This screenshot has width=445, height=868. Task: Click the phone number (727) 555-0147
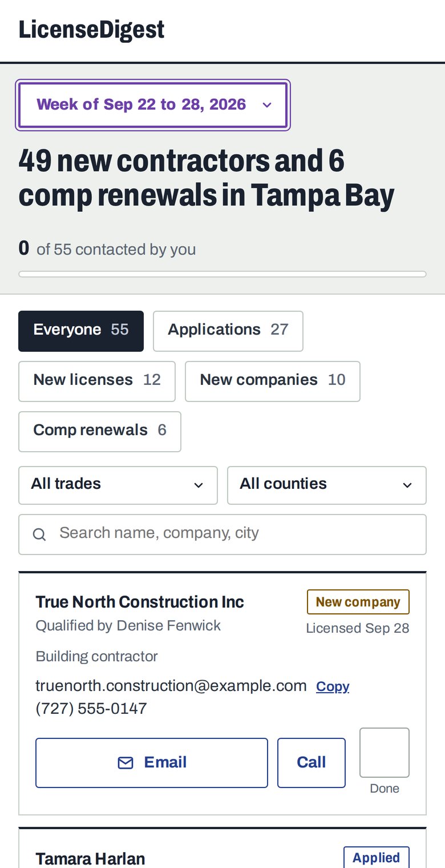[x=91, y=709]
